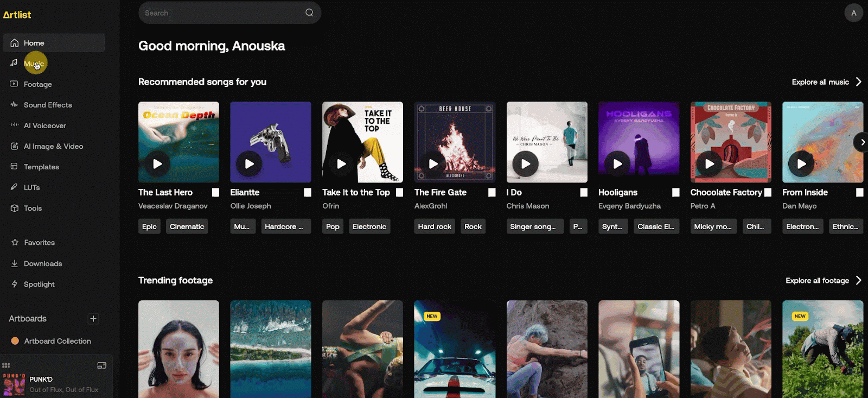Click the plus icon beside Artboards
868x398 pixels.
(x=93, y=319)
